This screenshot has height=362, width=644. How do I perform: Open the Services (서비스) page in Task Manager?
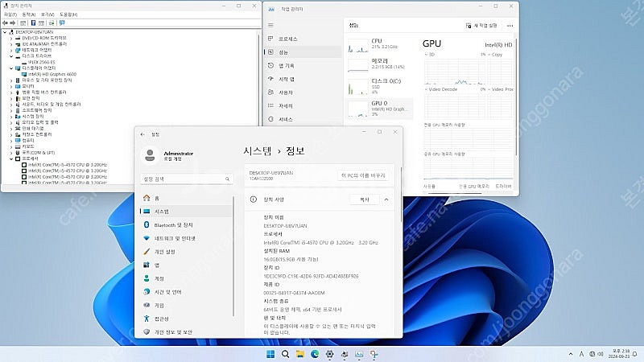pos(303,119)
